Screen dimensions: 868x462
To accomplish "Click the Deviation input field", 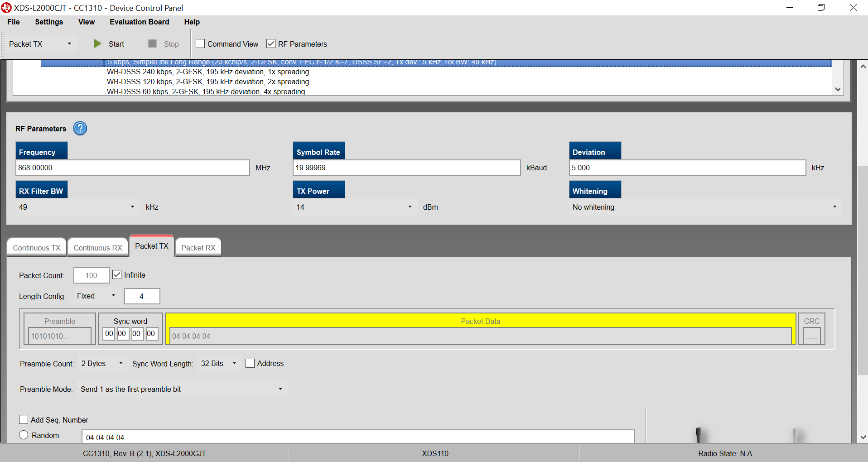I will click(x=688, y=168).
